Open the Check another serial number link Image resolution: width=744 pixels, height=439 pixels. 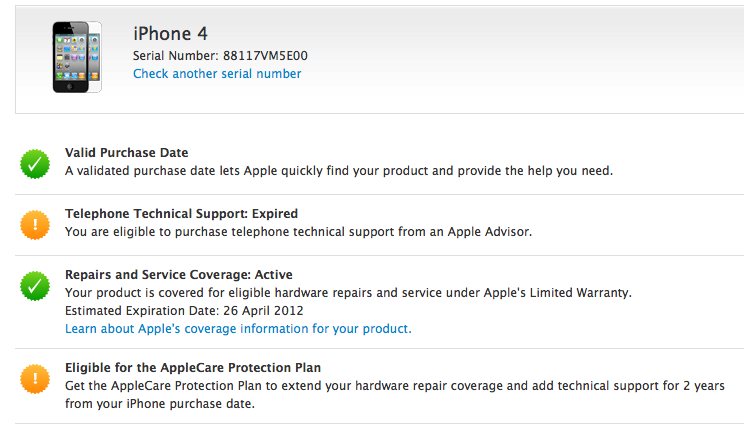tap(217, 74)
